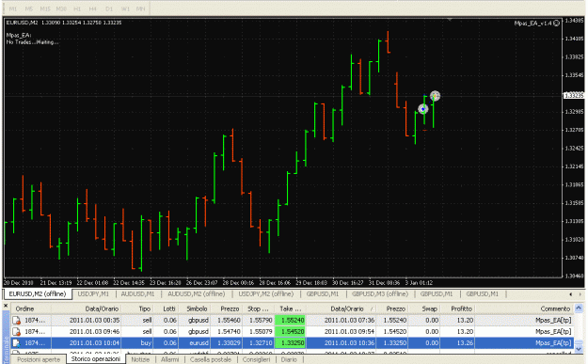Select the M15 timeframe button
This screenshot has width=588, height=364.
pos(45,8)
